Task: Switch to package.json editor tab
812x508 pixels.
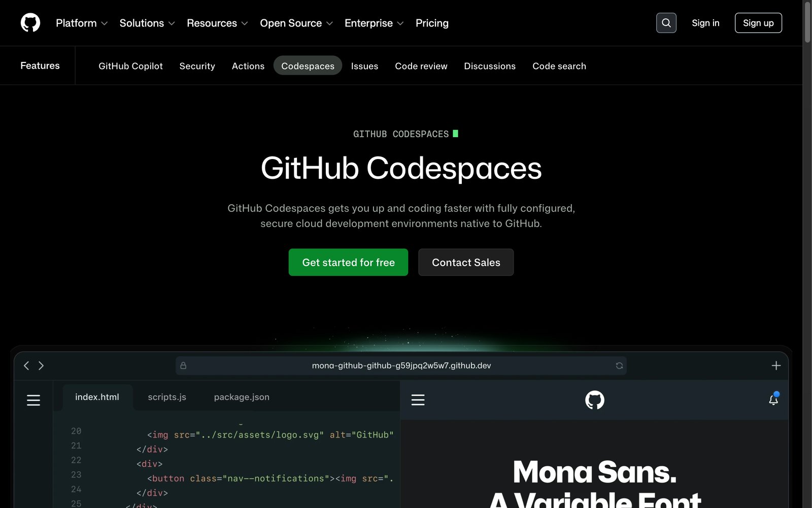Action: (x=242, y=397)
